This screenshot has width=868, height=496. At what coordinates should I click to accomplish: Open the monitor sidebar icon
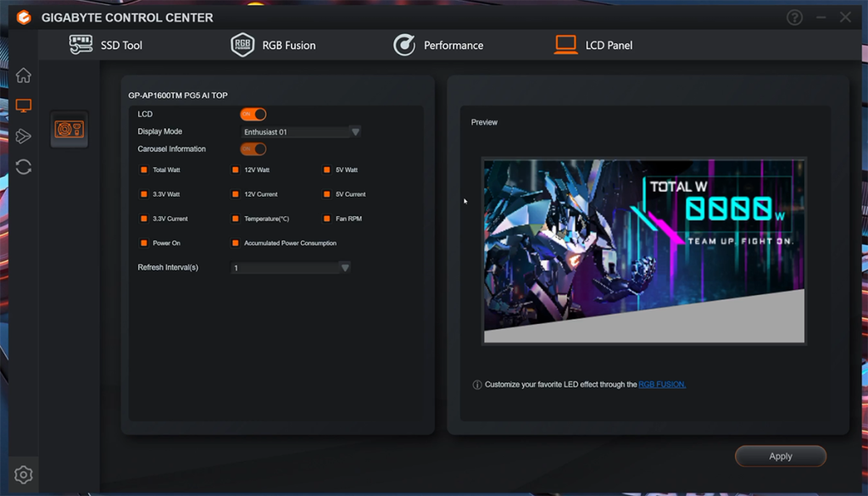(x=23, y=105)
